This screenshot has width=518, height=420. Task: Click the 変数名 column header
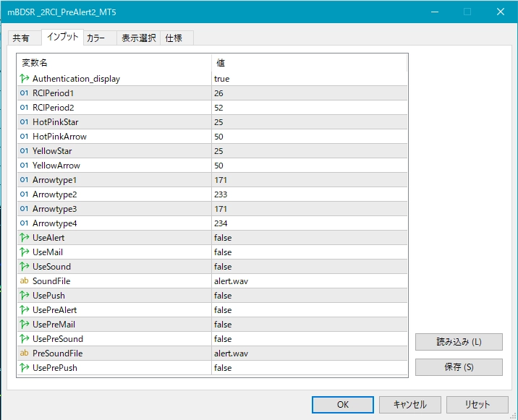(x=35, y=63)
